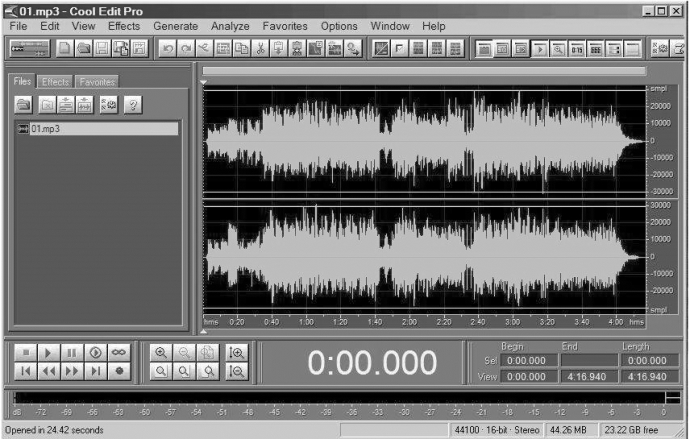The image size is (690, 439).
Task: Select 01.mp3 in the file list
Action: [97, 129]
